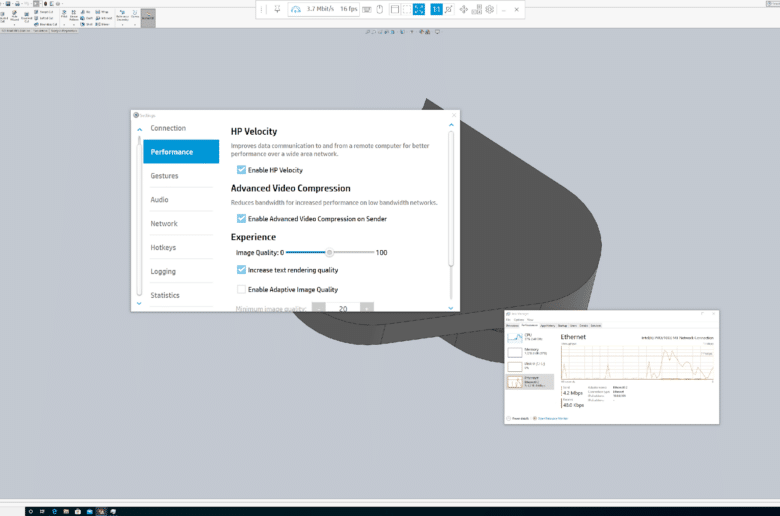This screenshot has height=516, width=780.
Task: Select CPU in Task Manager sidebar
Action: pos(529,338)
